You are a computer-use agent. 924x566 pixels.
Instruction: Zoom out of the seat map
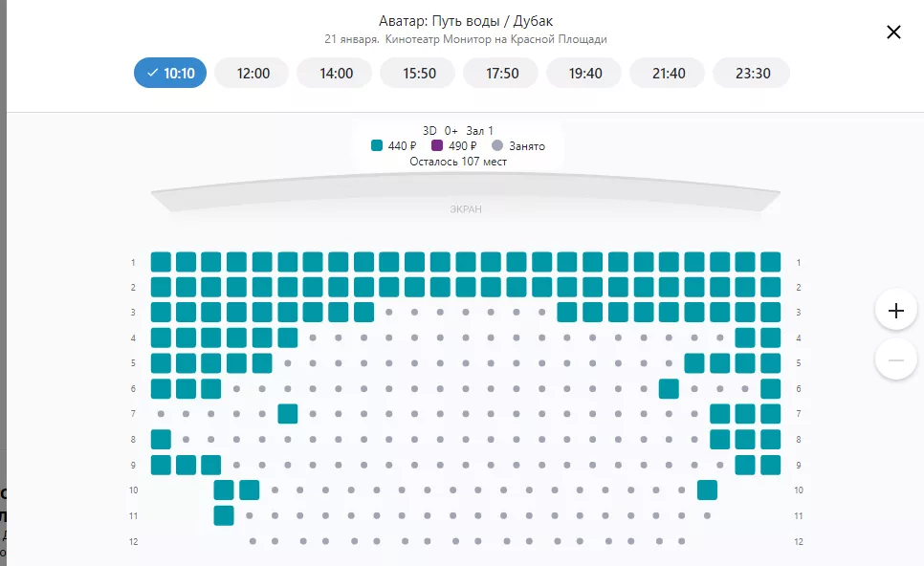click(x=895, y=359)
